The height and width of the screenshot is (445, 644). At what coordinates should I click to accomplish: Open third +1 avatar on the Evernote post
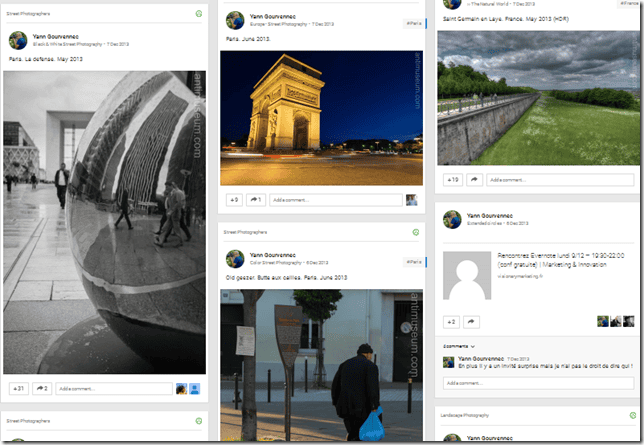[629, 321]
